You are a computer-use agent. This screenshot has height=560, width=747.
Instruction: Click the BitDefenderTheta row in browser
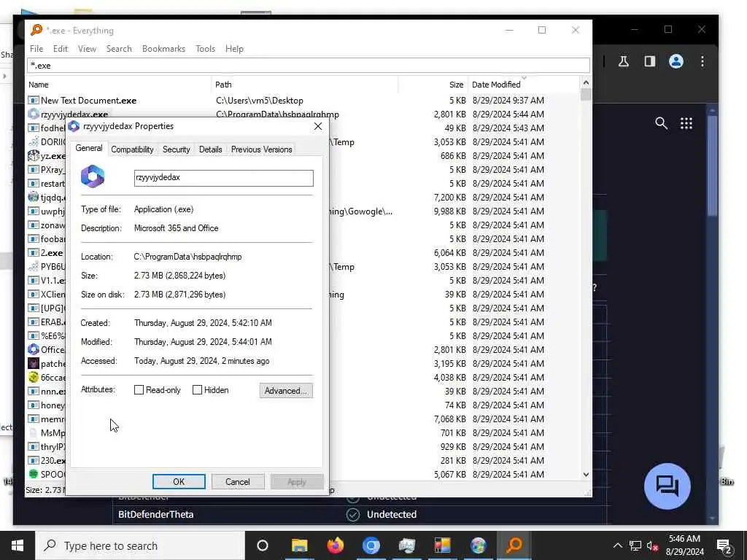pyautogui.click(x=360, y=515)
